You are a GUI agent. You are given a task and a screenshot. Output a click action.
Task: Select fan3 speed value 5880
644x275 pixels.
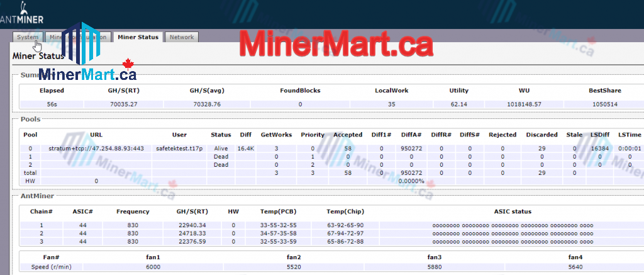[x=435, y=267]
